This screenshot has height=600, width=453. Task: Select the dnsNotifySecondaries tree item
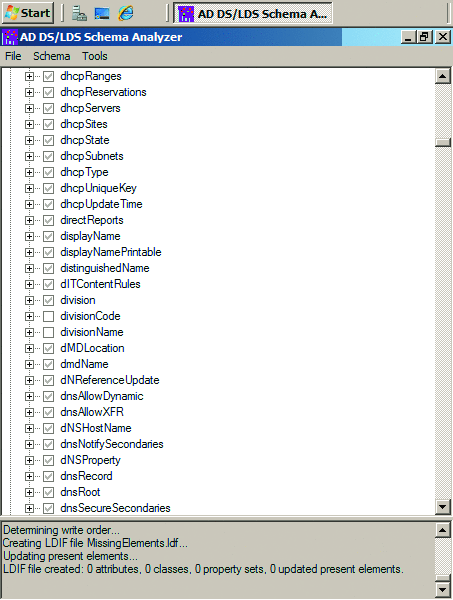pos(112,444)
